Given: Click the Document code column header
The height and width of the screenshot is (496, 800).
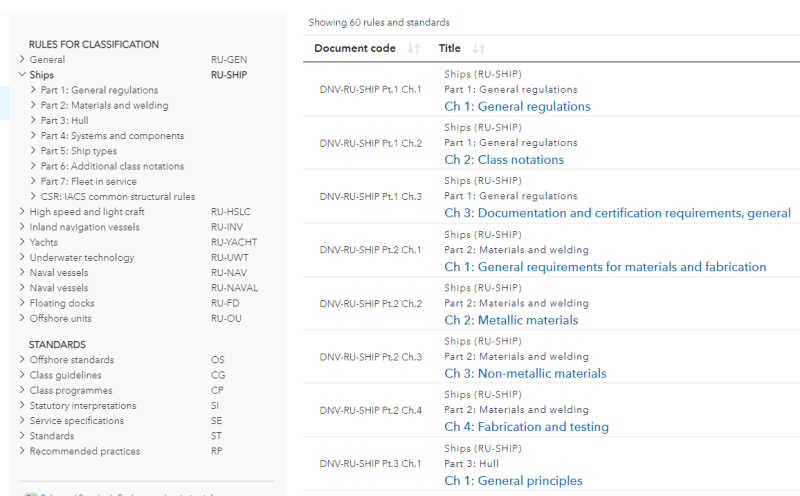Looking at the screenshot, I should [355, 48].
